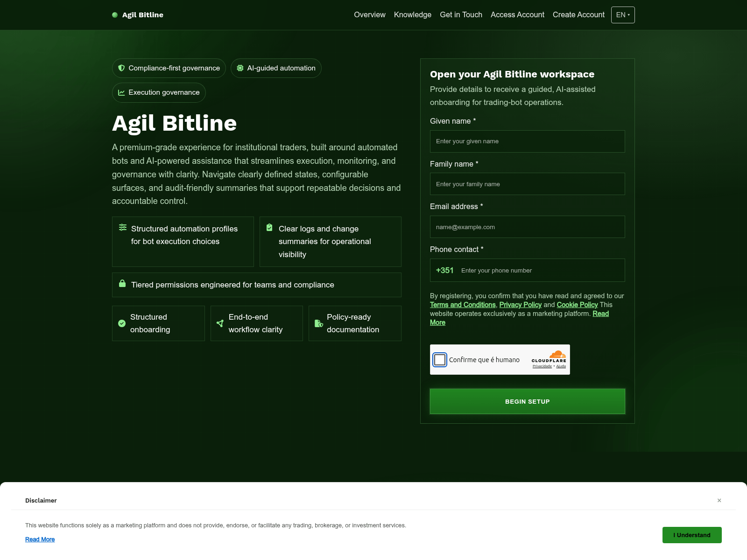This screenshot has width=747, height=560.
Task: Focus the Email address input field
Action: click(528, 227)
